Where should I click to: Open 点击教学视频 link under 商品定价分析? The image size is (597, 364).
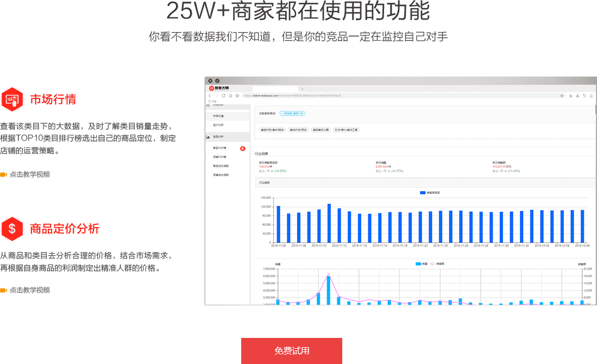[x=29, y=290]
